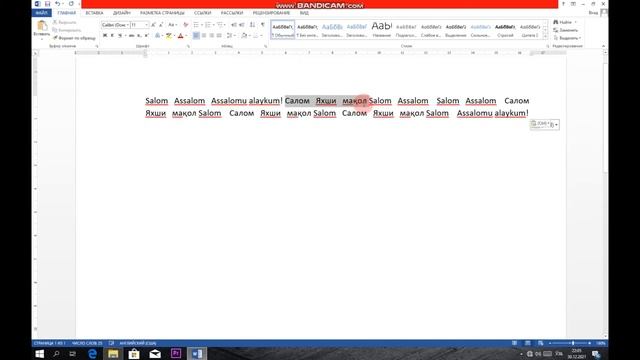Click the Windows Start button
The width and height of the screenshot is (640, 360).
[x=40, y=353]
